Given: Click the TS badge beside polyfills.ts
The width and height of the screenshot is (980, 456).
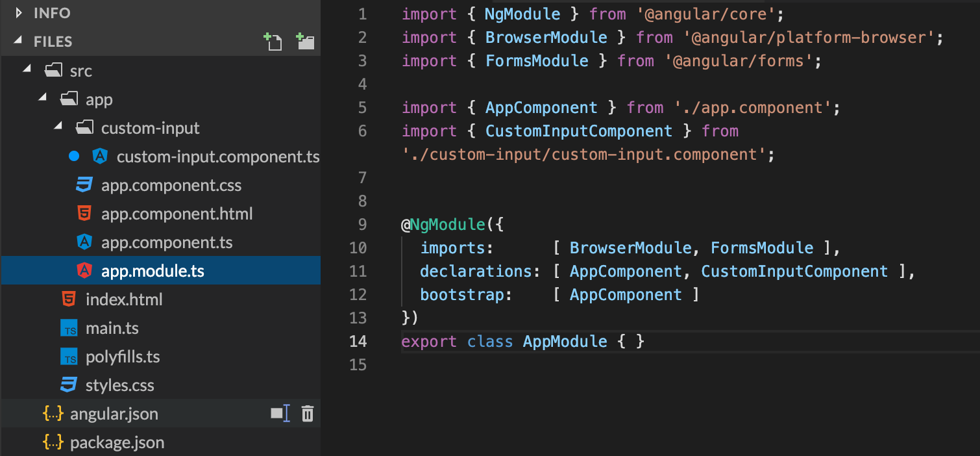Looking at the screenshot, I should (69, 357).
